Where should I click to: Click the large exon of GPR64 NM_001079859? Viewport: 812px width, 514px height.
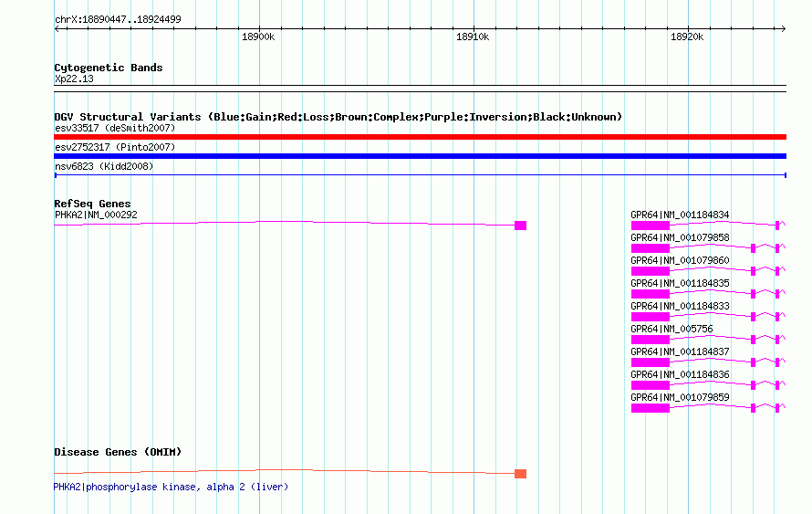[651, 408]
